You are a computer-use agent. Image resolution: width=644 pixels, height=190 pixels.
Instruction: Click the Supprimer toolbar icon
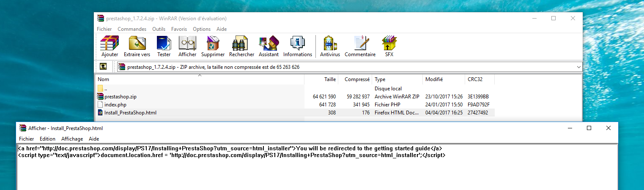[x=213, y=43]
